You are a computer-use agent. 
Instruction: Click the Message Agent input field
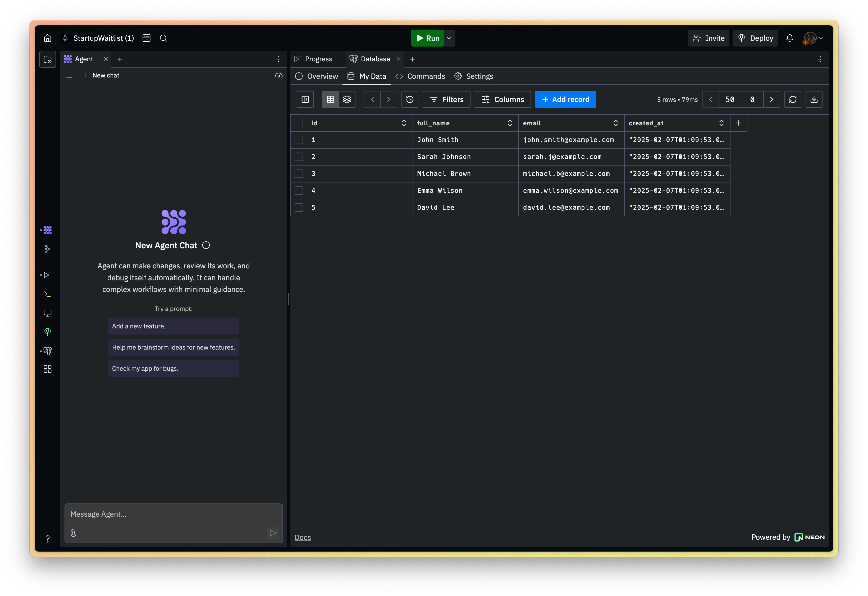tap(174, 515)
